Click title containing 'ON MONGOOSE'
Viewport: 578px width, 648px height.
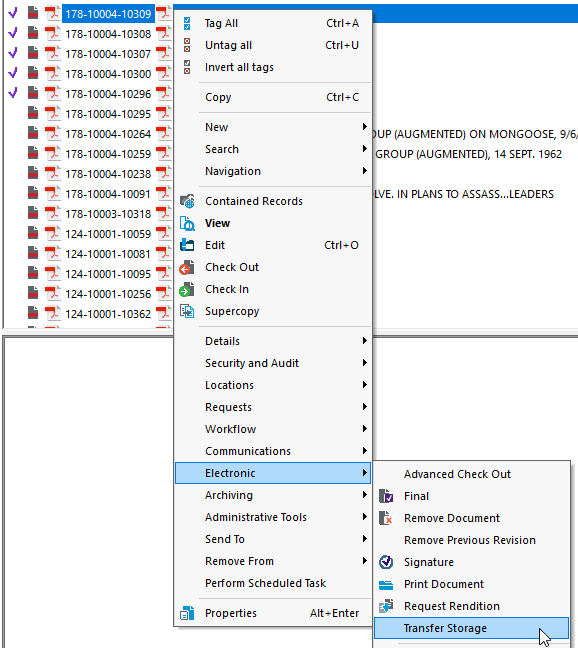475,134
